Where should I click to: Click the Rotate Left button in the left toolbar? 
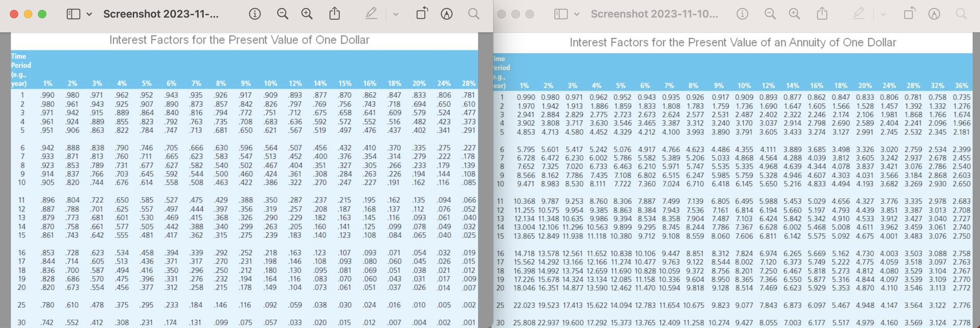[x=421, y=14]
